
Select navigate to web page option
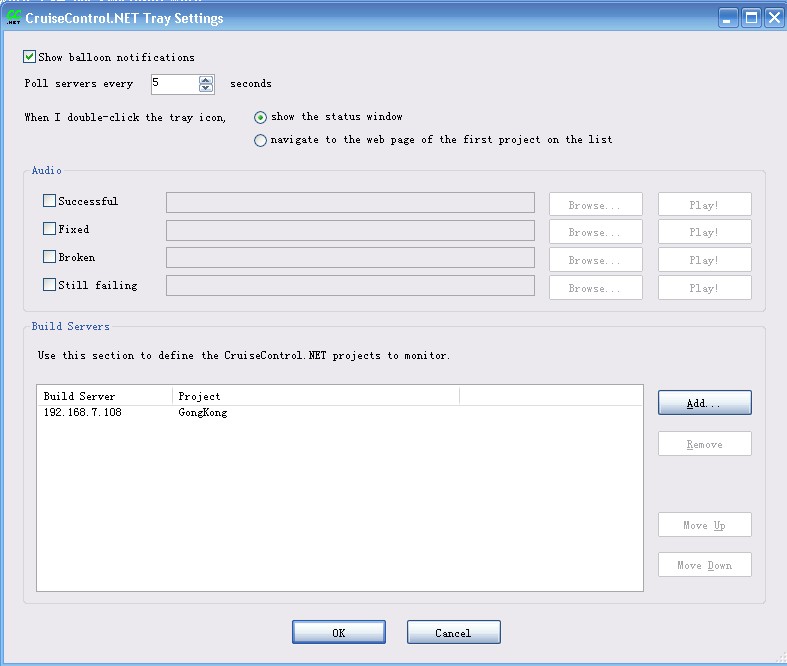[x=260, y=140]
